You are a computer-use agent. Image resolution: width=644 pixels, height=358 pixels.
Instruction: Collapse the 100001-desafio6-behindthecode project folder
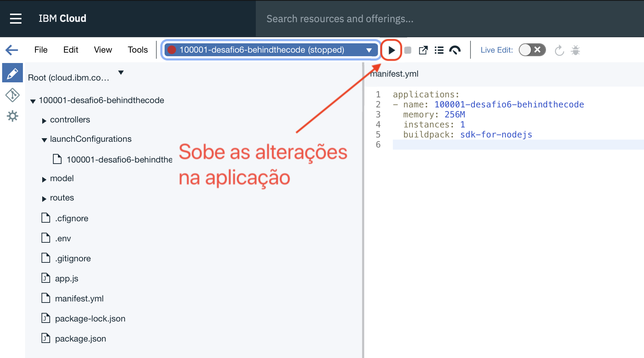[x=33, y=101]
